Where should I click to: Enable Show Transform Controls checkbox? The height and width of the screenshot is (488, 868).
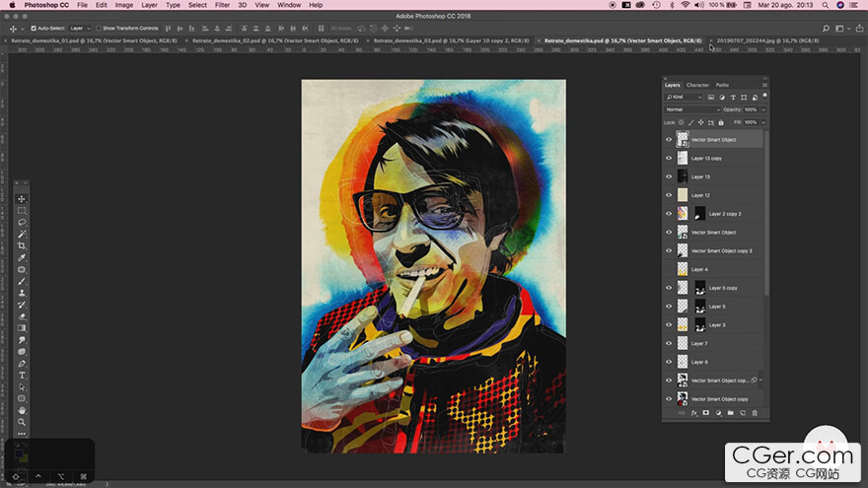(99, 29)
